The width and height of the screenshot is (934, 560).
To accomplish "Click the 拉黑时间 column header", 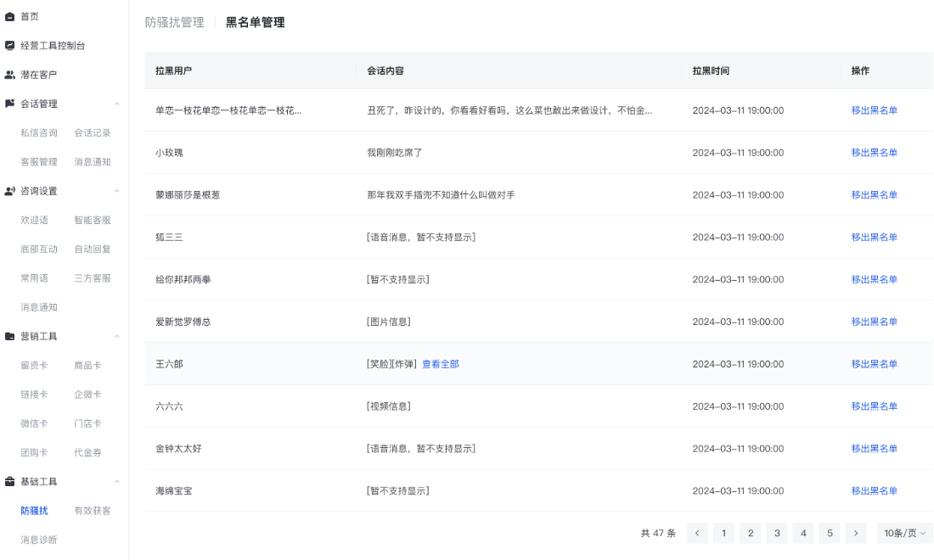I will (711, 70).
